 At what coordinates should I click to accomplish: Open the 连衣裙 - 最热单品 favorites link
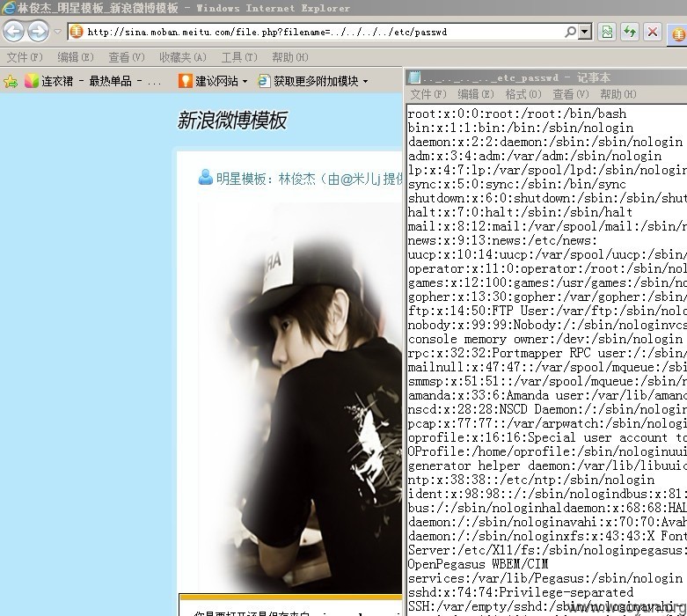click(93, 81)
